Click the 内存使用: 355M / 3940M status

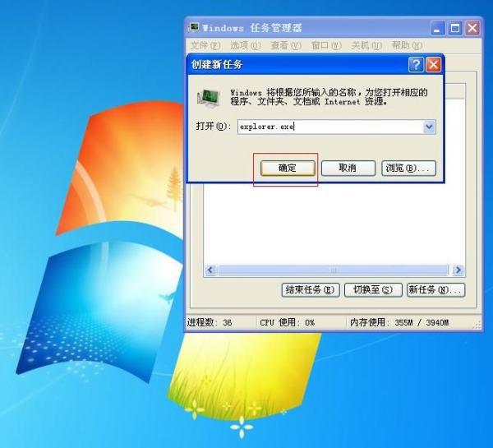tap(399, 322)
